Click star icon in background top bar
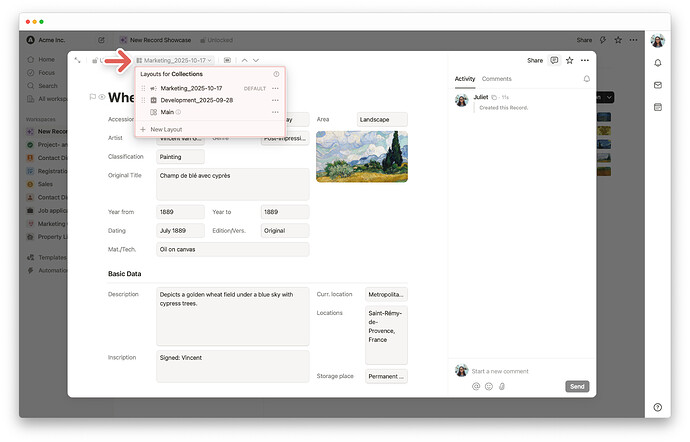 618,40
